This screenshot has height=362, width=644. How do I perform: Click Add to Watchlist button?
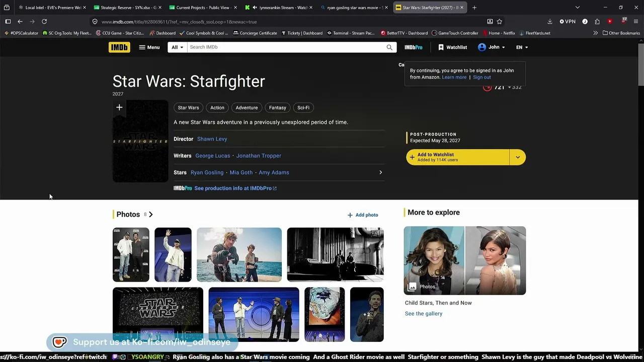click(458, 157)
